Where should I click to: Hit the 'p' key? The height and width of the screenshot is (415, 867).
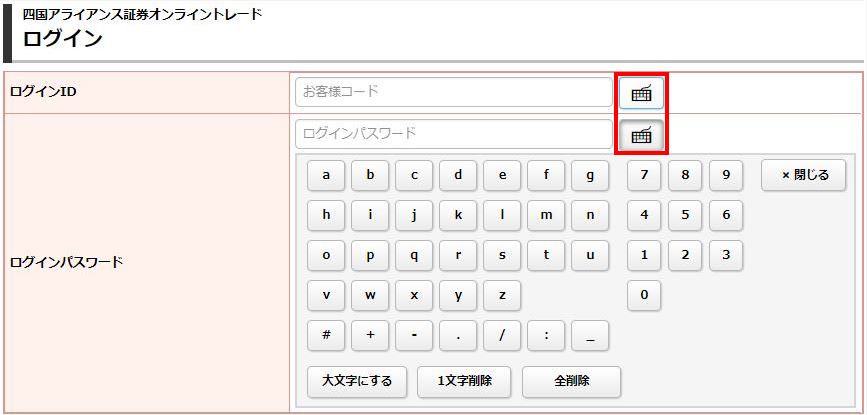pos(370,255)
